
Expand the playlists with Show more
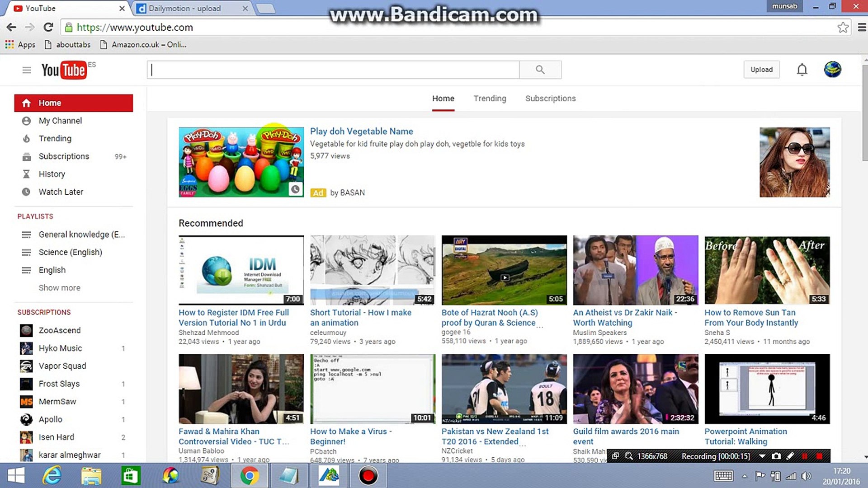point(59,288)
